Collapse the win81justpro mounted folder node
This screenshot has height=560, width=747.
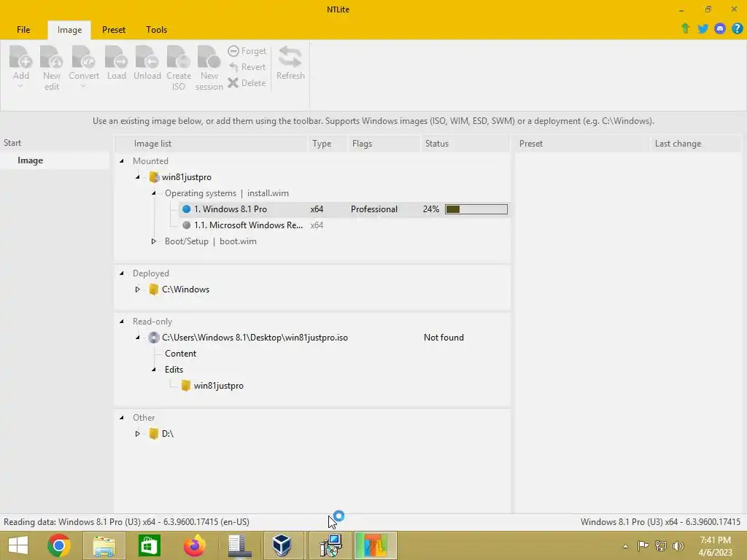point(138,177)
